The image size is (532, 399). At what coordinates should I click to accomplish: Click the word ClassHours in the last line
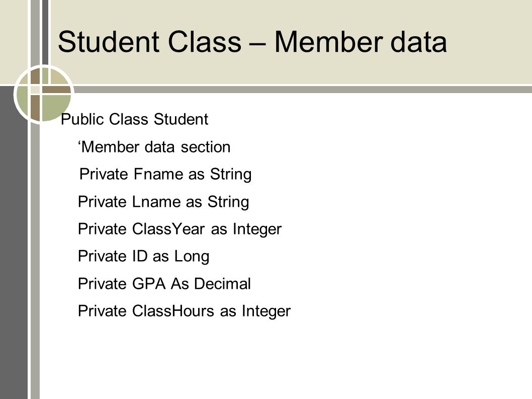point(173,311)
